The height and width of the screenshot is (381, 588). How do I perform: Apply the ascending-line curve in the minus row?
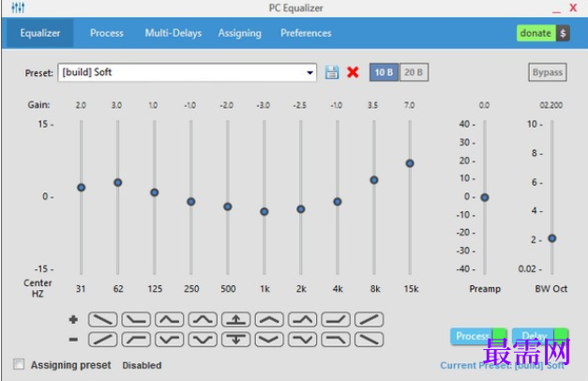[103, 340]
